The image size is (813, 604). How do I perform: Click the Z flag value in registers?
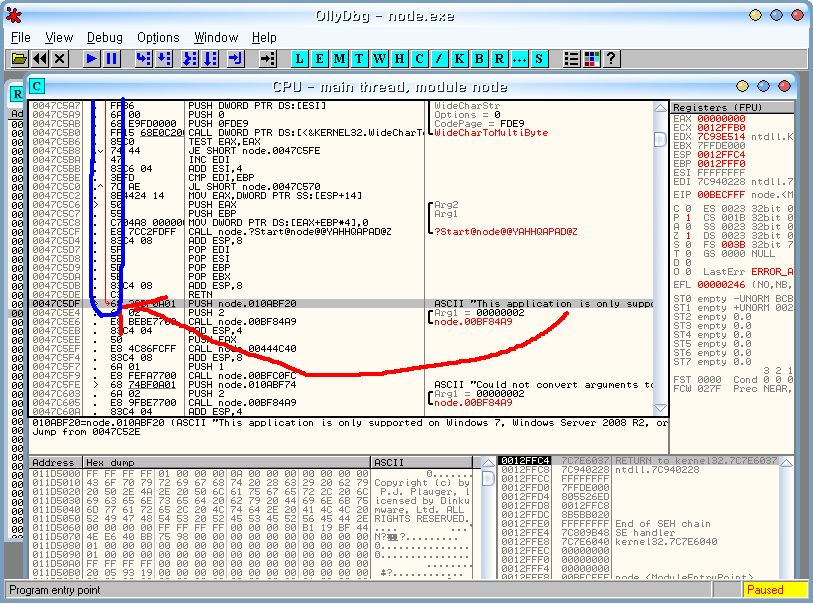click(x=688, y=235)
